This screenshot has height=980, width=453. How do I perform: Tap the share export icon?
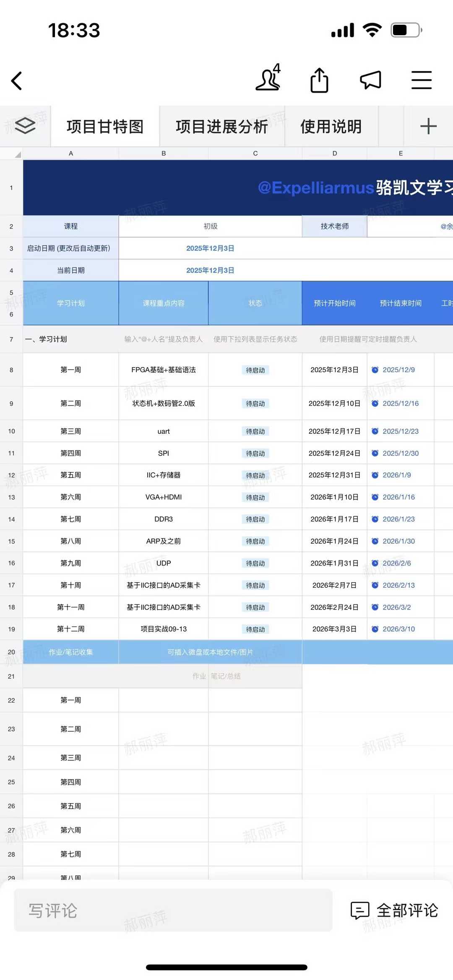click(319, 80)
